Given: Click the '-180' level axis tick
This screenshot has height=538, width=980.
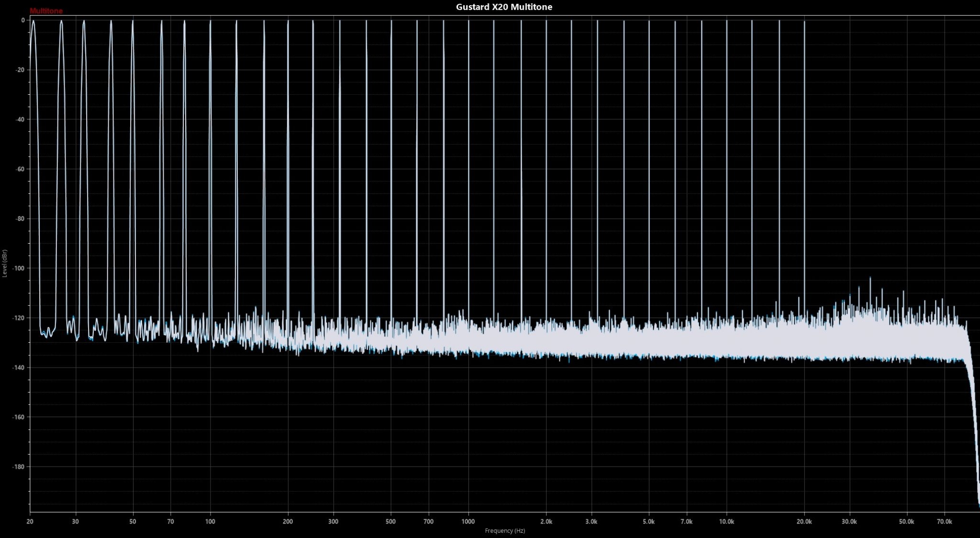Looking at the screenshot, I should pos(19,467).
